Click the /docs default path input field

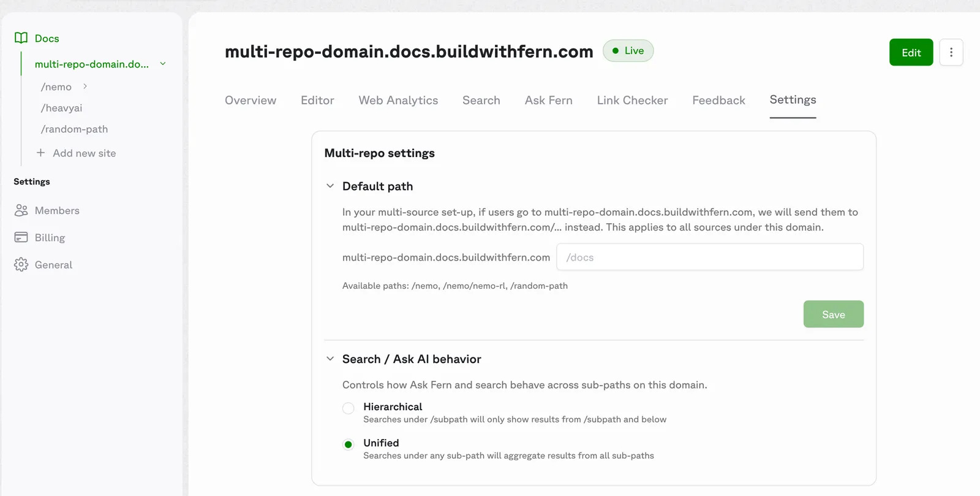pos(710,257)
